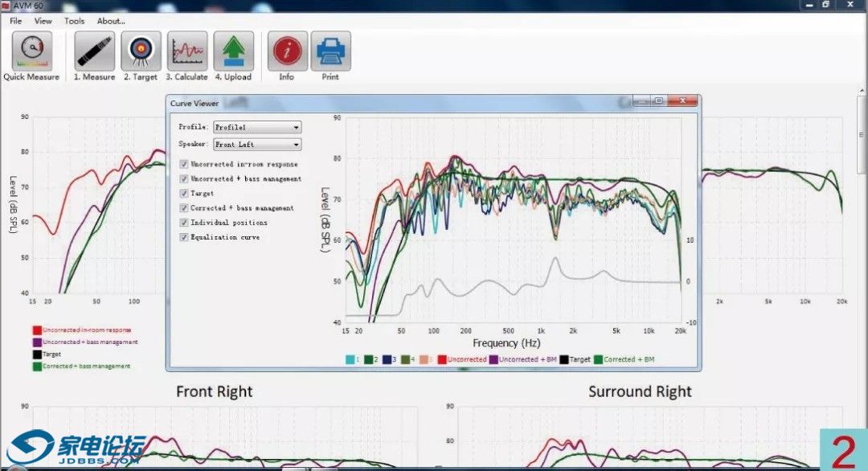Image resolution: width=868 pixels, height=471 pixels.
Task: Click the cyan position 1 legend swatch
Action: point(350,360)
